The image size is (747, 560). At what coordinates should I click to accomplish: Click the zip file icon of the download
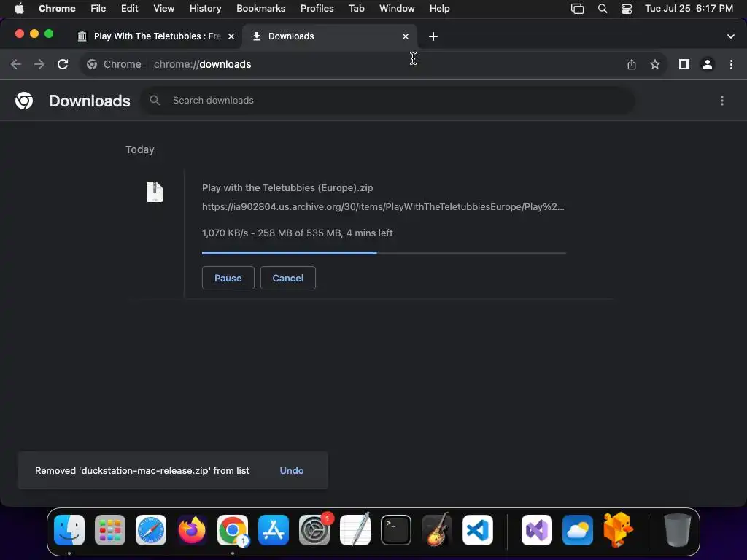(155, 192)
